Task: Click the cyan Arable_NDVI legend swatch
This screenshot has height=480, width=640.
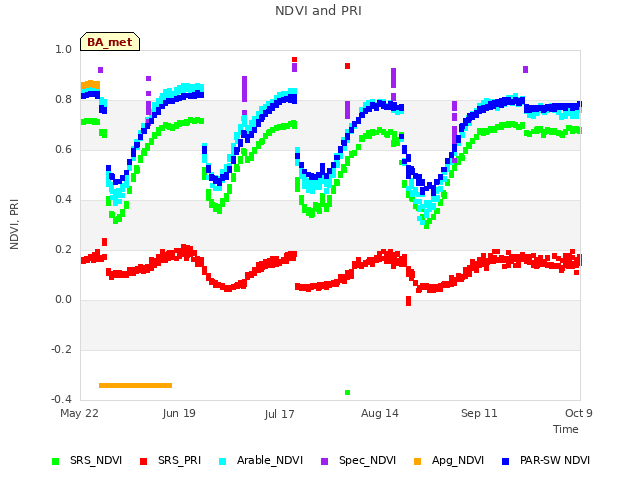Action: (222, 461)
